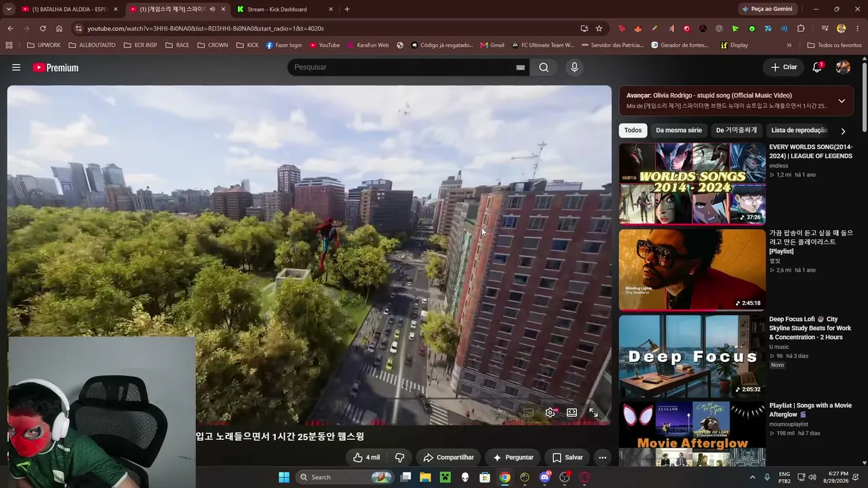Open the Windows Start menu
Image resolution: width=868 pixels, height=488 pixels.
tap(284, 477)
